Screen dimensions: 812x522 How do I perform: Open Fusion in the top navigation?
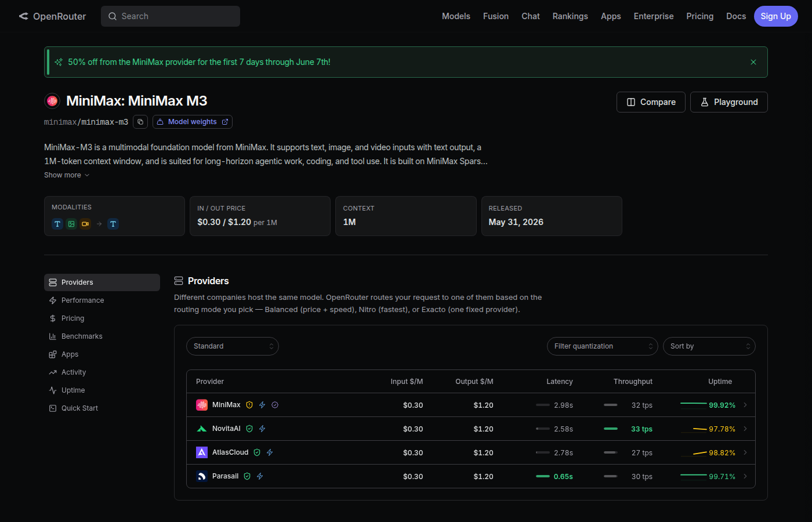click(496, 16)
